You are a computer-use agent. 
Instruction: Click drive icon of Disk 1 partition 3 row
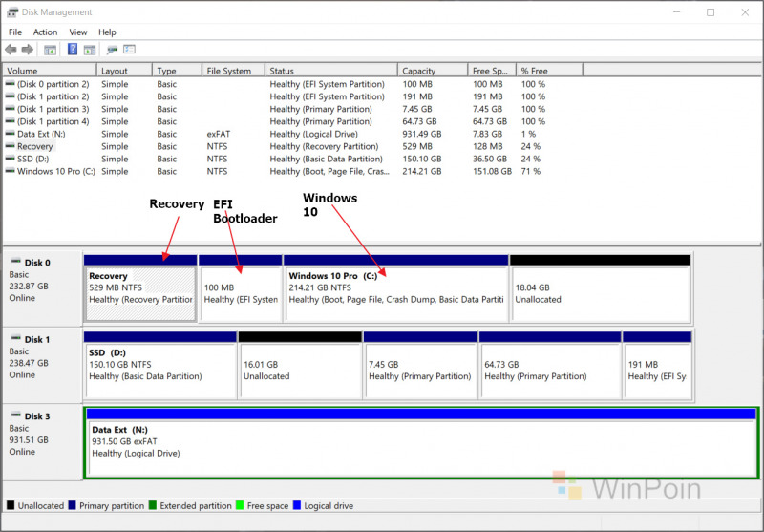(x=10, y=109)
